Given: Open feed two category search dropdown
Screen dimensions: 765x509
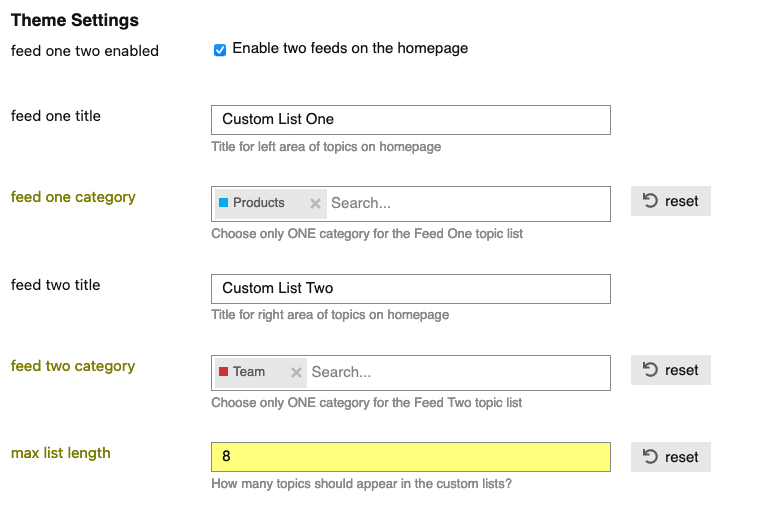Looking at the screenshot, I should pos(455,372).
